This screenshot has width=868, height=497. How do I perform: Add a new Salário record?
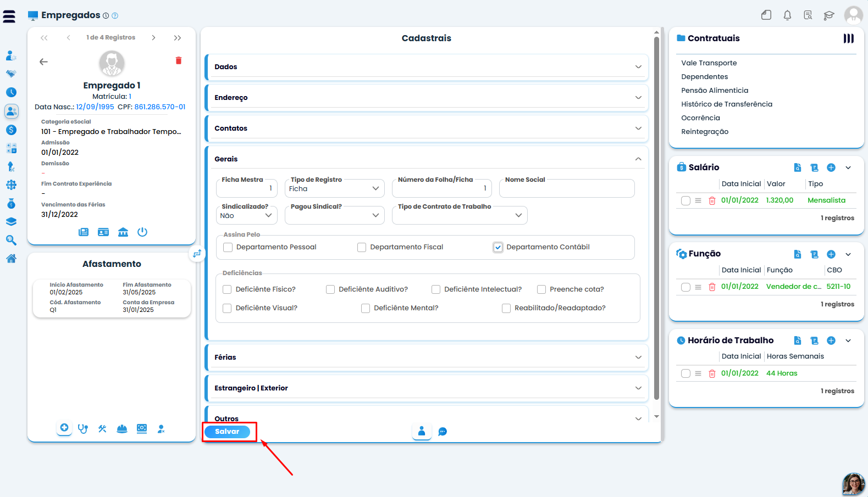[x=831, y=167]
